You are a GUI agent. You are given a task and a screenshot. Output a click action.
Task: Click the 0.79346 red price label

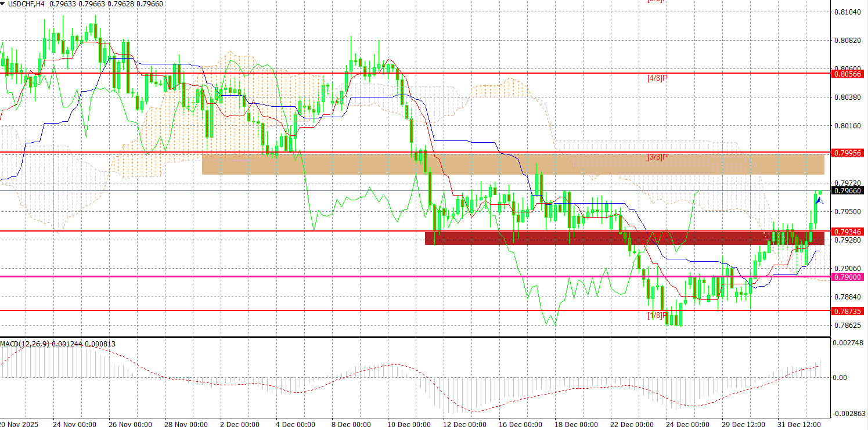848,231
